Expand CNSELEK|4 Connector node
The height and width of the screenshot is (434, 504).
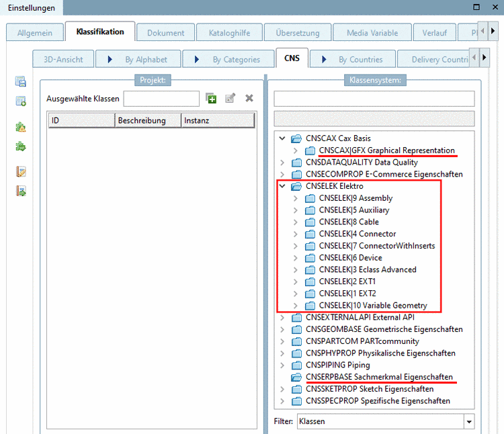point(296,234)
